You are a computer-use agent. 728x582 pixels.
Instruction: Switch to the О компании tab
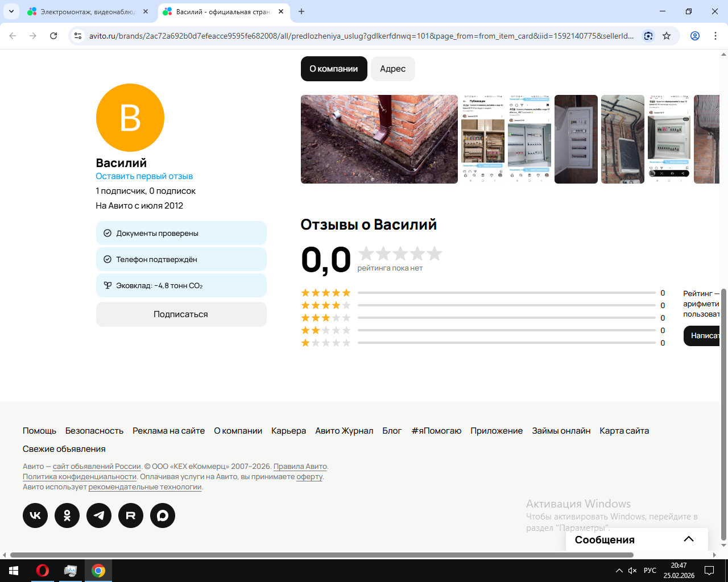click(x=334, y=69)
